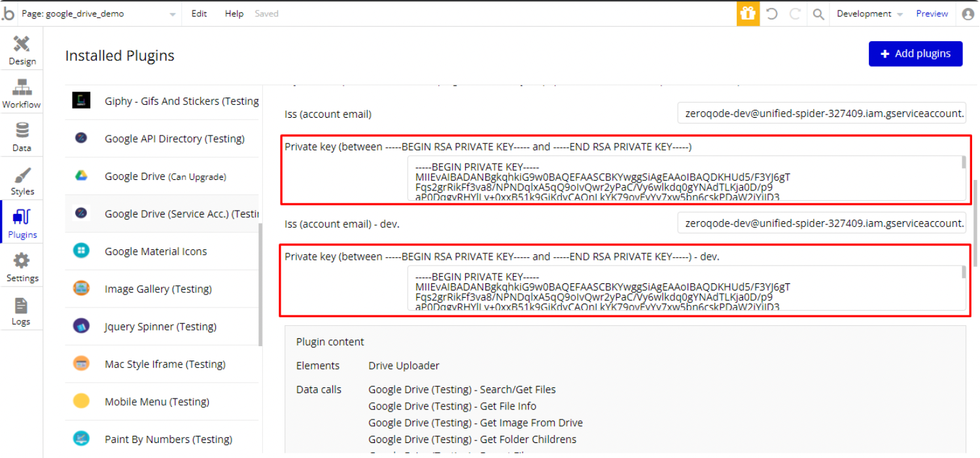Image resolution: width=980 pixels, height=458 pixels.
Task: Expand the Page google_drive_demo dropdown
Action: coord(99,13)
